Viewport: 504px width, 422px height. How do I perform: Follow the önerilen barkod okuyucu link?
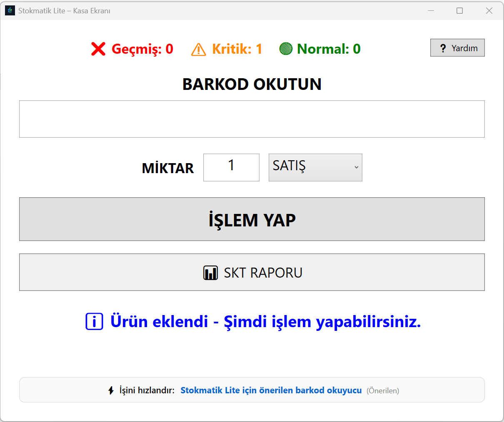point(271,390)
